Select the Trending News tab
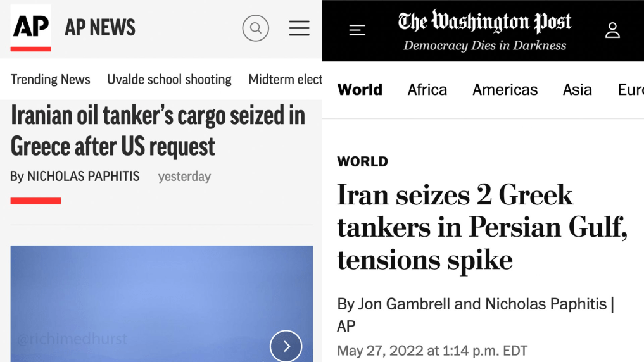Screen dimensions: 644x362 click(x=51, y=79)
